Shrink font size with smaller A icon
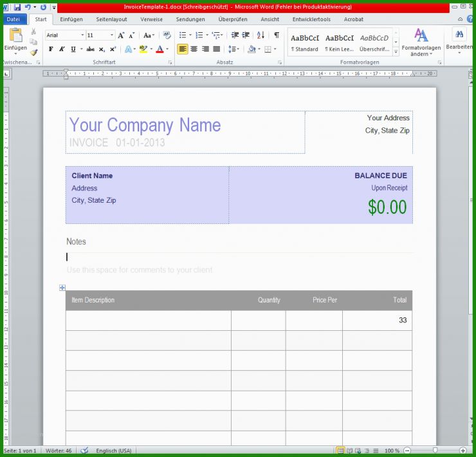Image resolution: width=476 pixels, height=457 pixels. [131, 35]
